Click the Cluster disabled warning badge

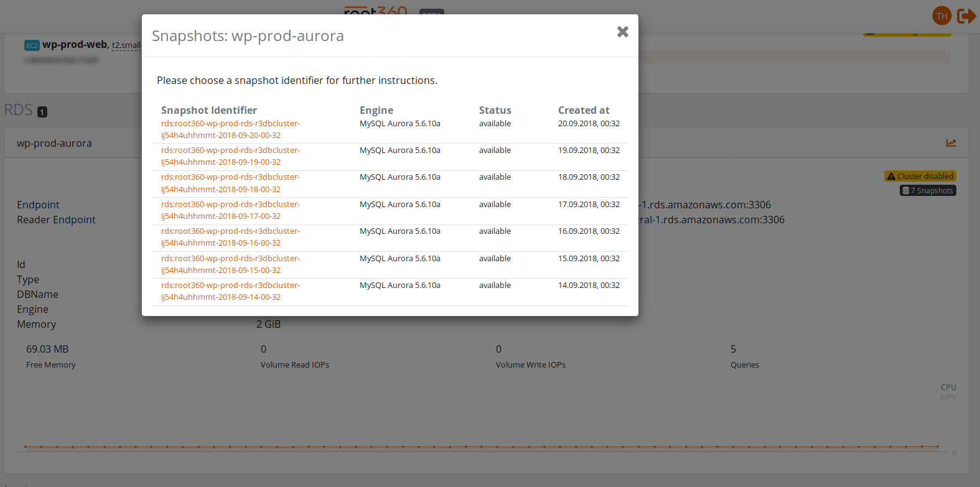coord(920,176)
